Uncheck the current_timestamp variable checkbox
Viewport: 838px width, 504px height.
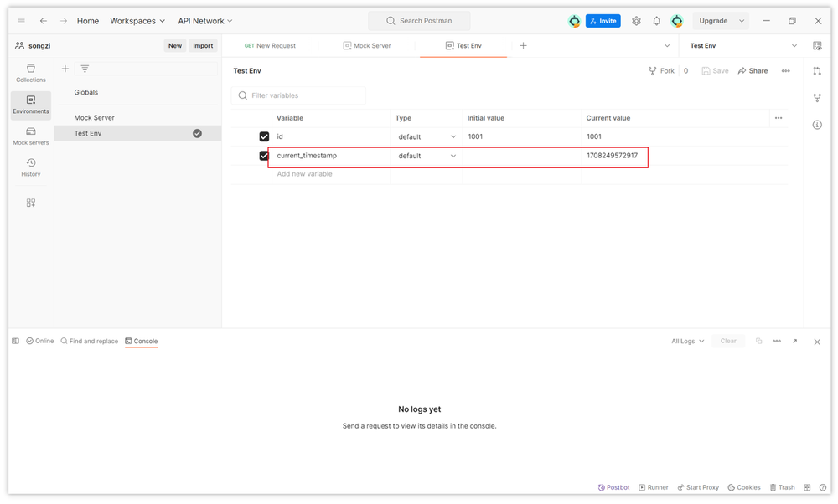coord(264,156)
